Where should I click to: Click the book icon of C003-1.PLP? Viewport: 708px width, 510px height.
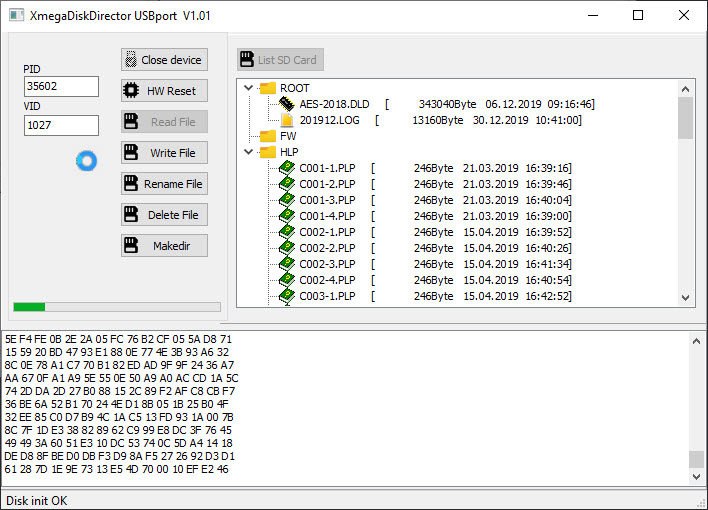coord(287,296)
